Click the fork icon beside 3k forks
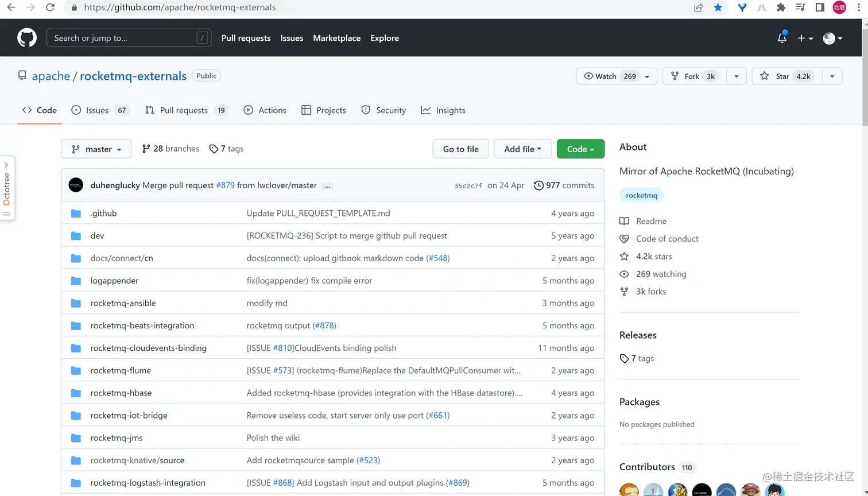This screenshot has height=496, width=868. pos(624,292)
